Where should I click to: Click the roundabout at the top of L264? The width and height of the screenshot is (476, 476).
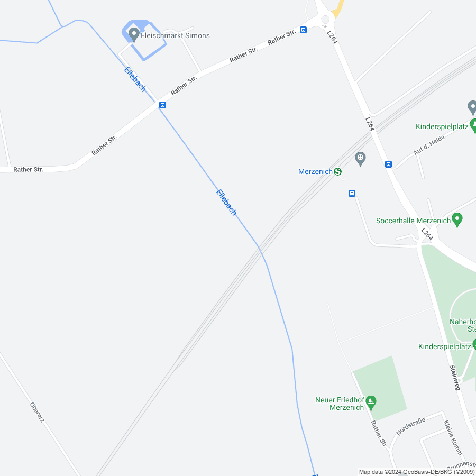click(325, 20)
